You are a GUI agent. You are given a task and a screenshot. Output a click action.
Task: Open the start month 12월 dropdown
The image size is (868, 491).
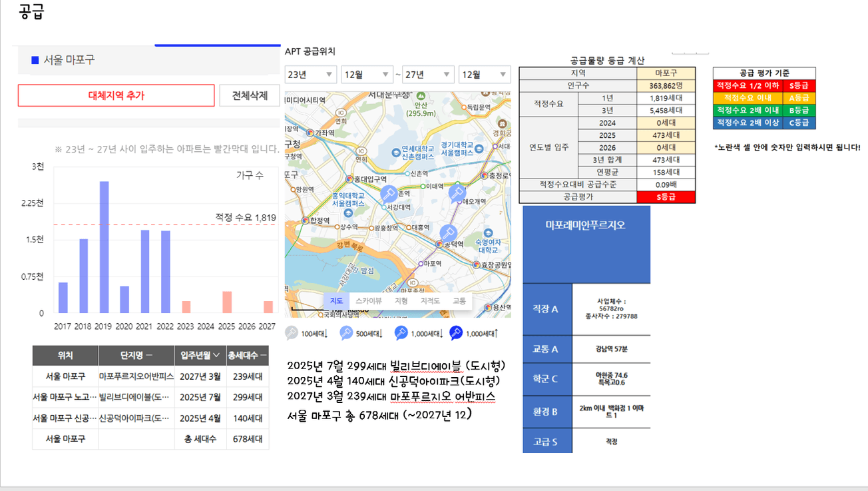click(367, 75)
